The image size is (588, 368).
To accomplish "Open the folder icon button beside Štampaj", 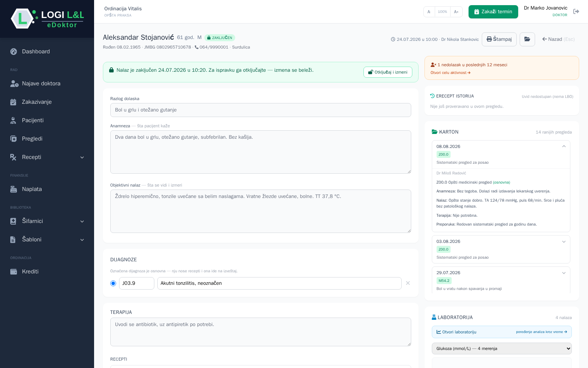I will [x=527, y=39].
